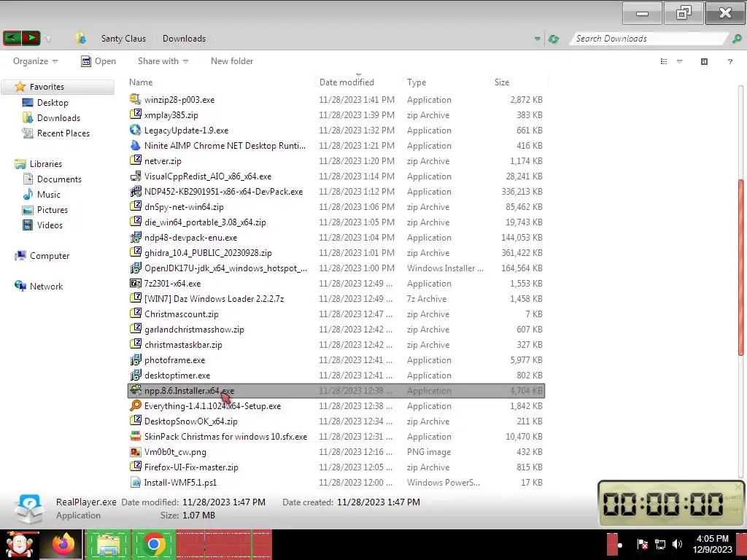Click the Search Downloads field

[x=648, y=39]
